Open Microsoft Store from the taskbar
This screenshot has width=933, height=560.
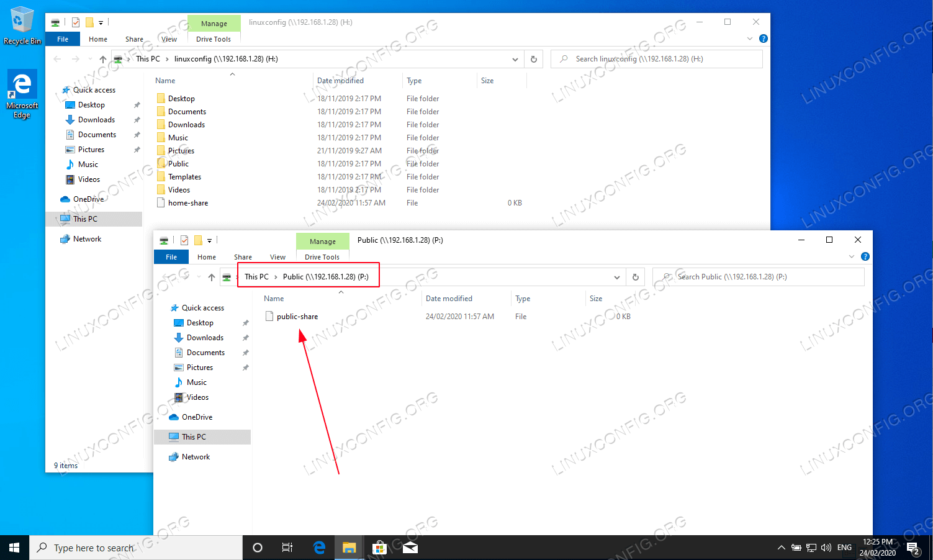[x=379, y=548]
